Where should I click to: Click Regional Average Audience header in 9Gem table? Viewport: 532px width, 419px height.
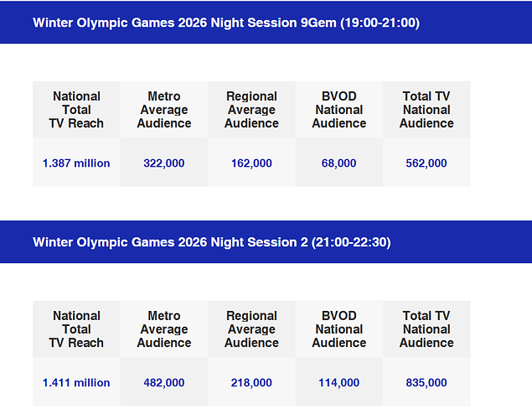pyautogui.click(x=251, y=110)
